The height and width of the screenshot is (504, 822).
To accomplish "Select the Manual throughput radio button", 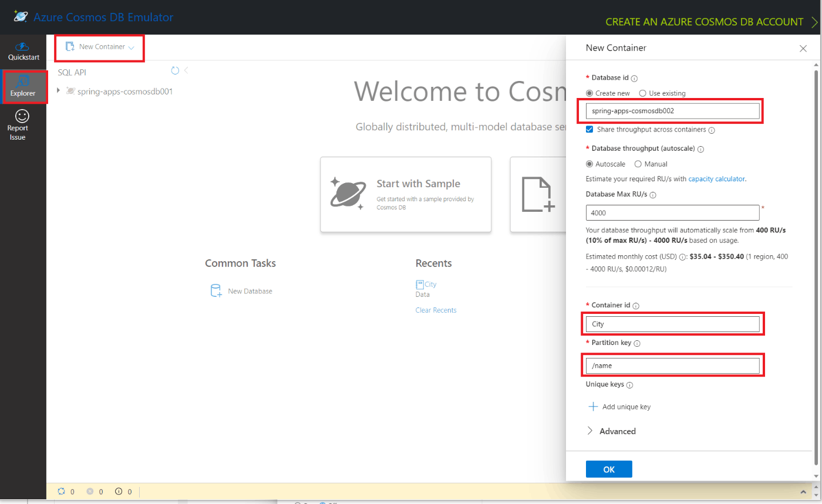I will tap(638, 164).
